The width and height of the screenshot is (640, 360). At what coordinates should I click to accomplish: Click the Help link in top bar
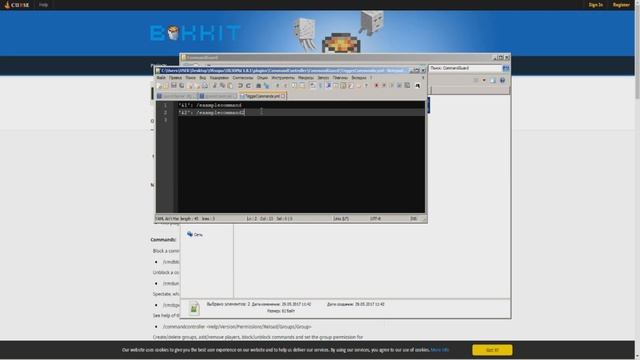tap(43, 5)
